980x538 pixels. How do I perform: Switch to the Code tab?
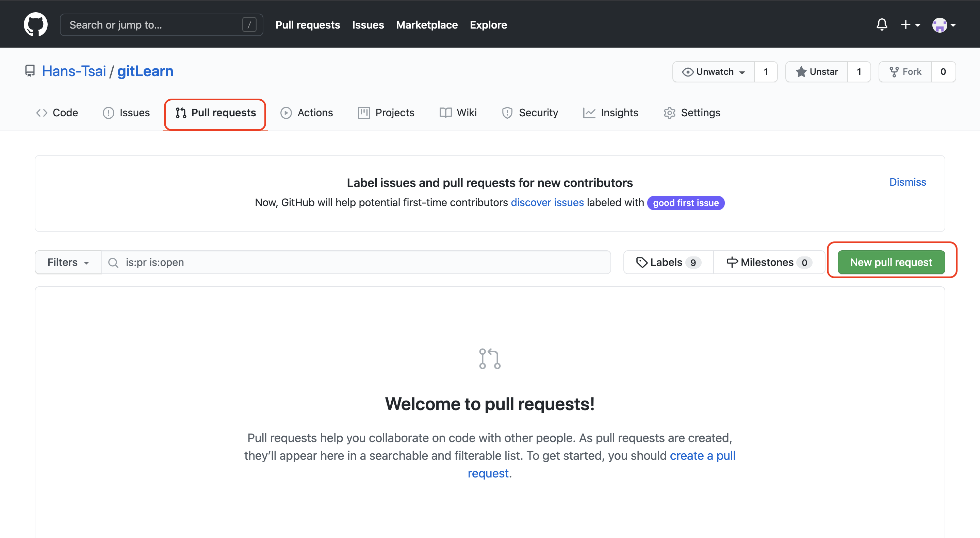point(57,113)
